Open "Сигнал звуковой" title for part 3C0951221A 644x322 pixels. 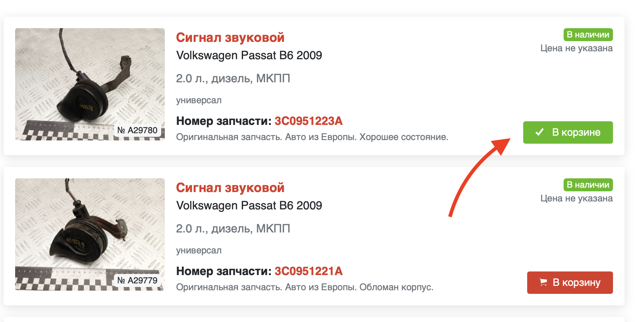tap(230, 188)
